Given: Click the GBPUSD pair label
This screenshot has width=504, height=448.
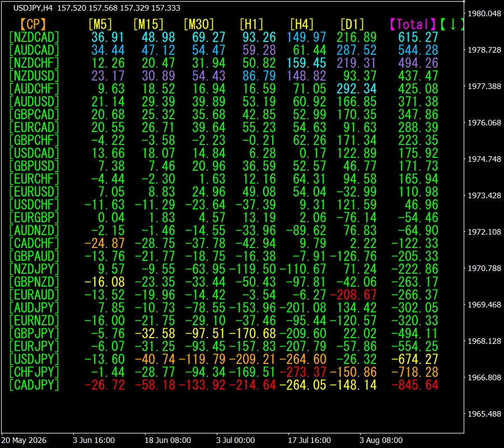Looking at the screenshot, I should click(34, 166).
